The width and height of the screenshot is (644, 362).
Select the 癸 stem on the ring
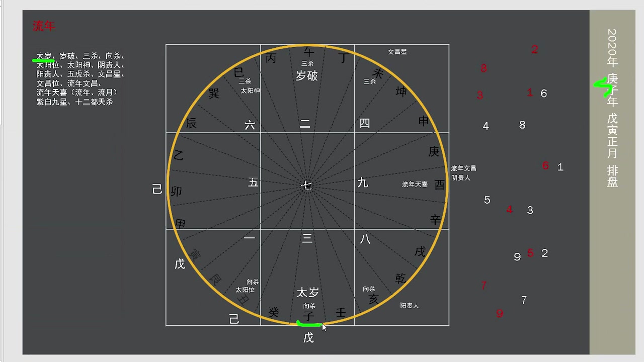pos(274,312)
